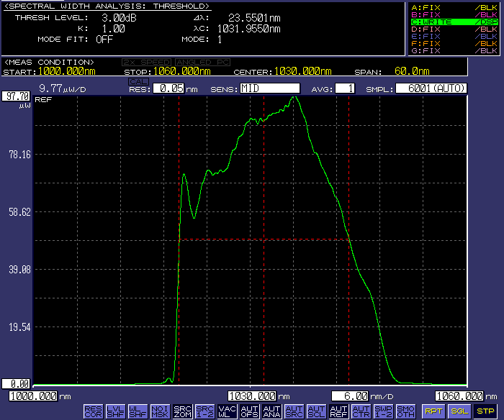Select trace A:FIX /BLK

454,7
